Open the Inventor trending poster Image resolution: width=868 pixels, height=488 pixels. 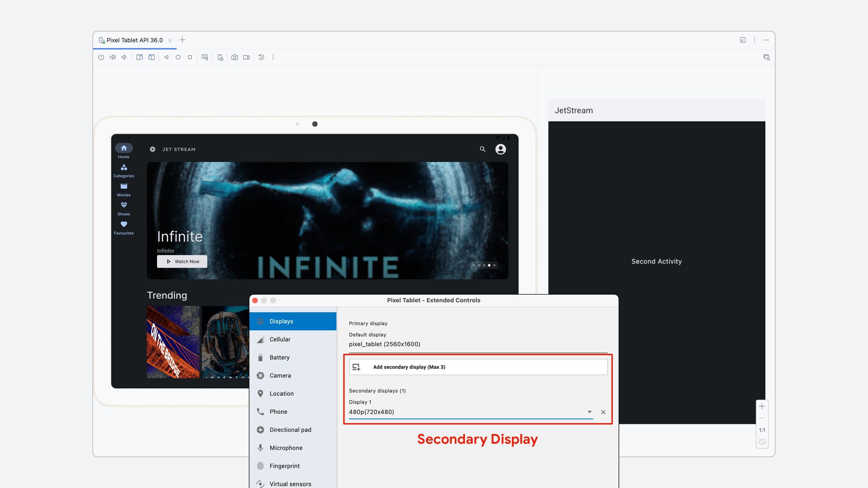coord(225,342)
